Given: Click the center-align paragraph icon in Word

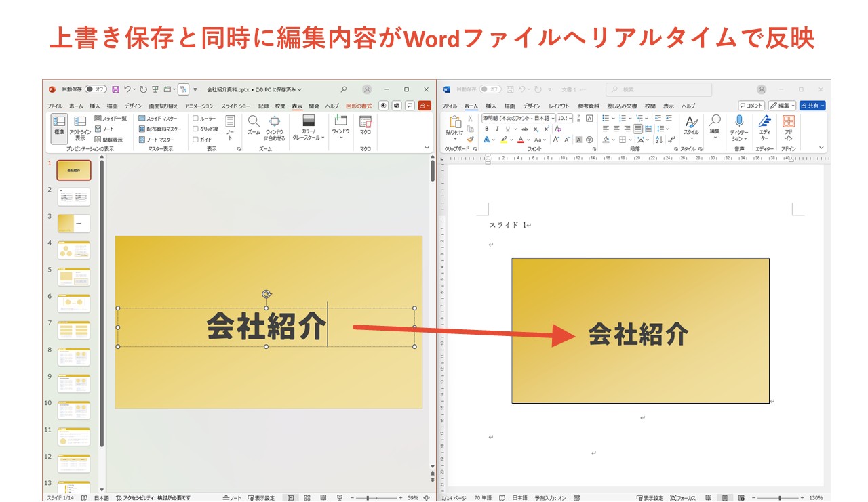Looking at the screenshot, I should tap(616, 129).
